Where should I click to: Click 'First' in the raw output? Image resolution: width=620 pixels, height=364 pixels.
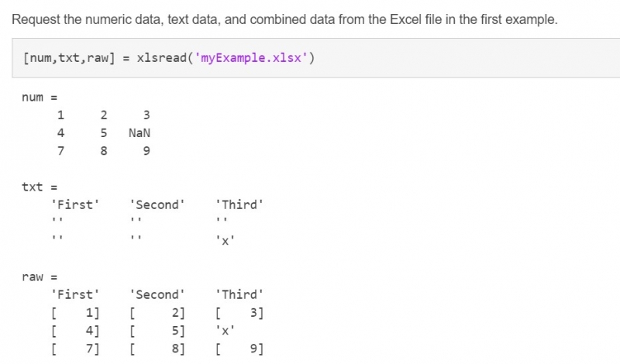click(x=75, y=294)
